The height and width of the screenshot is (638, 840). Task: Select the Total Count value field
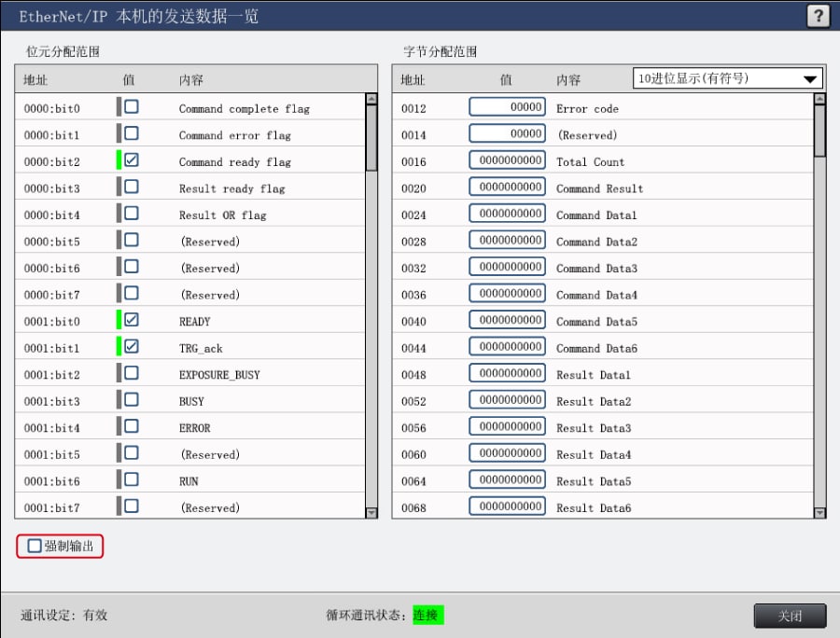point(507,160)
